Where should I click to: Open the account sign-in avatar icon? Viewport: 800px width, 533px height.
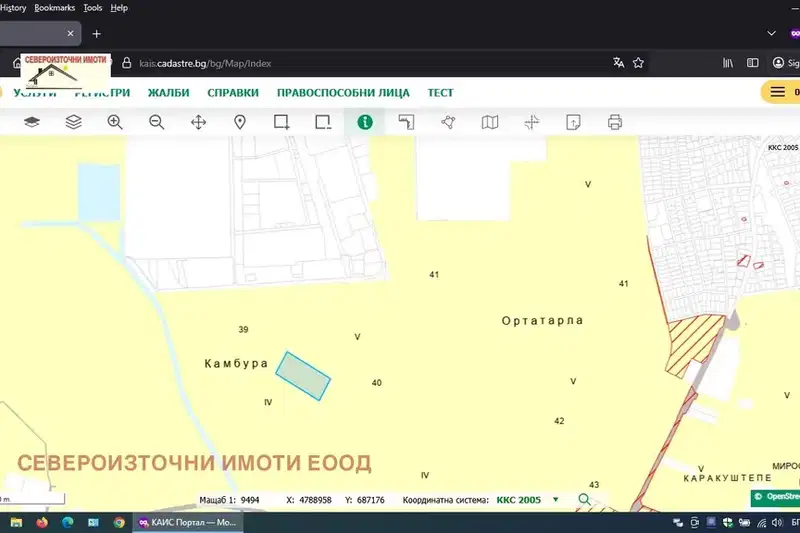coord(778,63)
